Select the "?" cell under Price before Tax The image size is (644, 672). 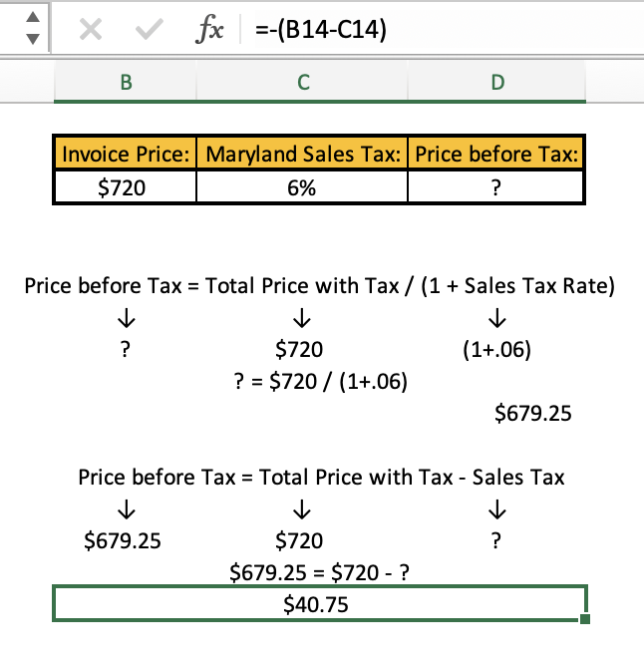coord(496,187)
